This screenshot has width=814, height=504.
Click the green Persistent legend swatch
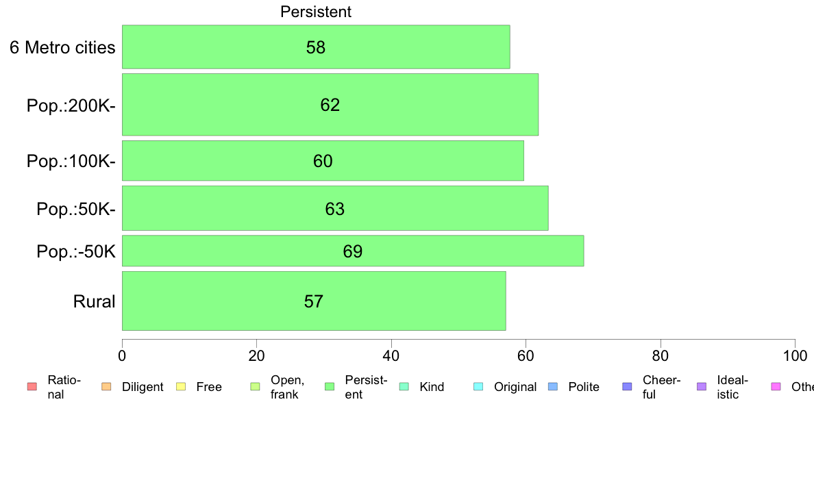coord(330,387)
